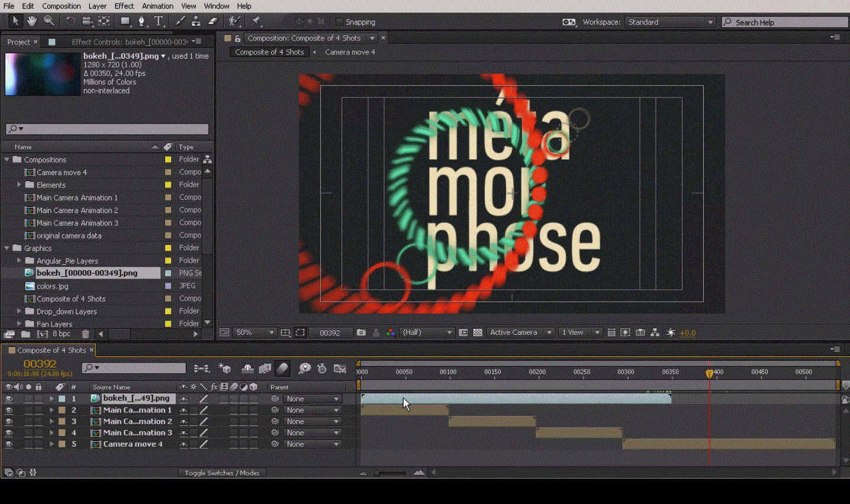Screen dimensions: 850x504
Task: Select the Rectangle shape tool
Action: 125,21
